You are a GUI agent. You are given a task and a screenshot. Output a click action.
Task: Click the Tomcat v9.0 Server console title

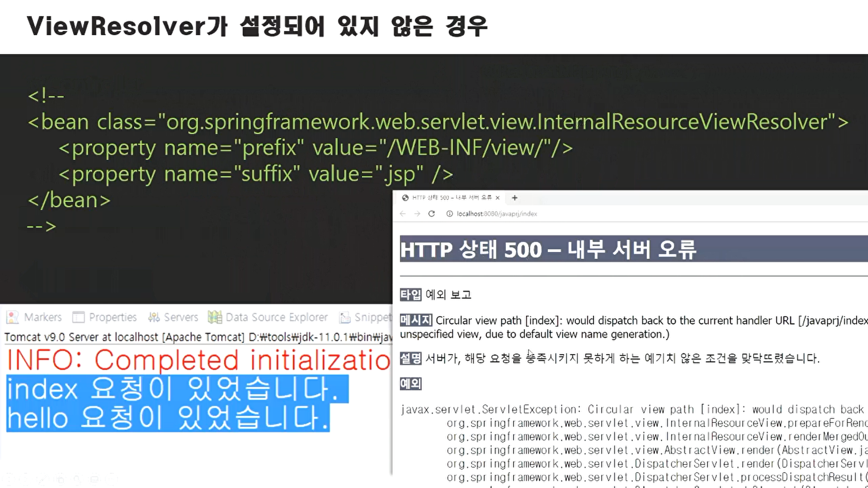[198, 337]
